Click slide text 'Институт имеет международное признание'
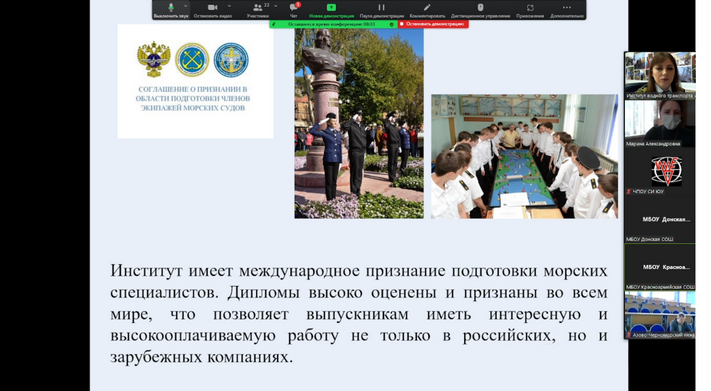 pos(278,271)
